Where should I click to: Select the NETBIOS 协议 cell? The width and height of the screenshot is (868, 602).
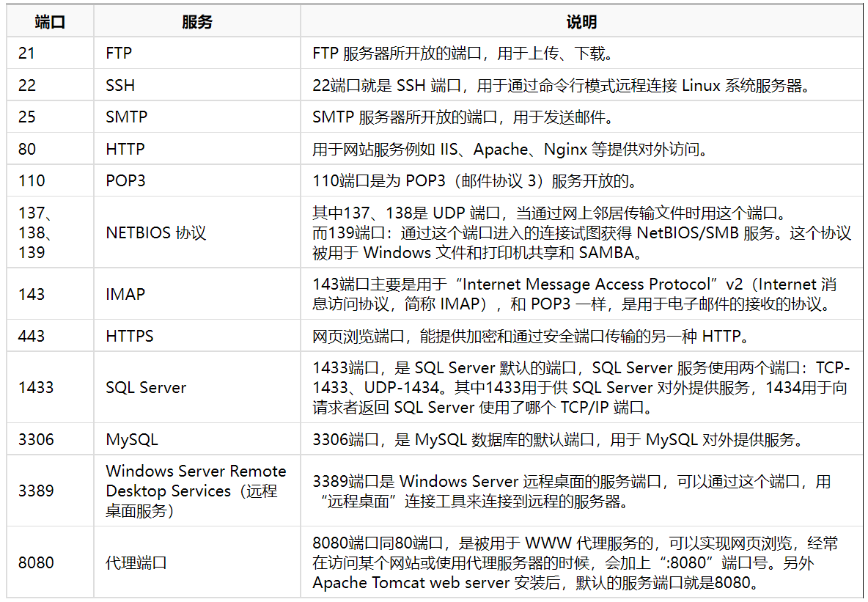tap(156, 233)
